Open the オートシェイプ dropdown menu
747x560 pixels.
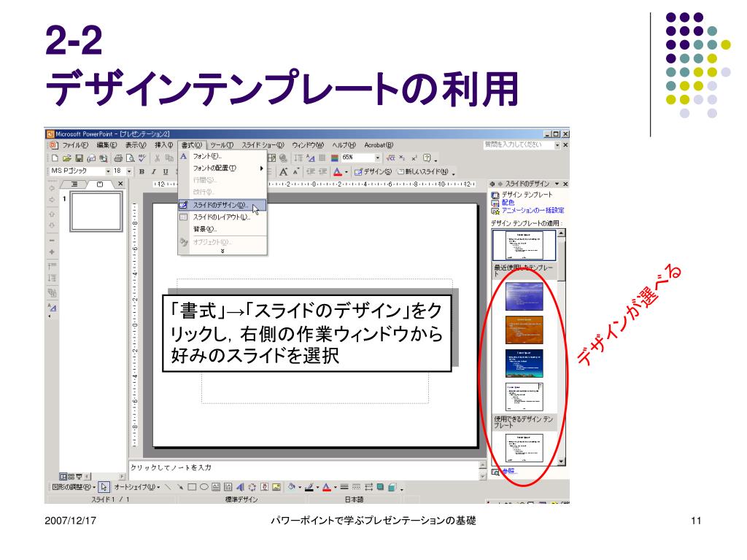(x=136, y=487)
